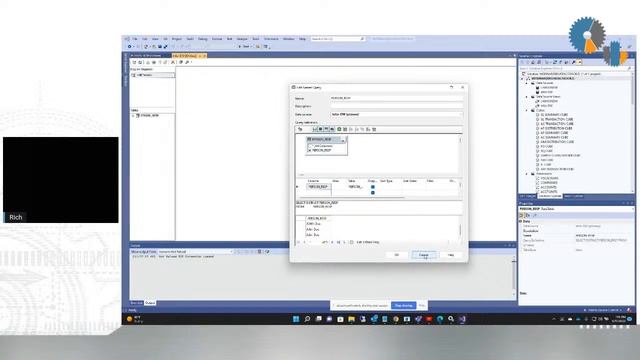Click the Run query green icon
640x360 pixels.
click(x=339, y=129)
